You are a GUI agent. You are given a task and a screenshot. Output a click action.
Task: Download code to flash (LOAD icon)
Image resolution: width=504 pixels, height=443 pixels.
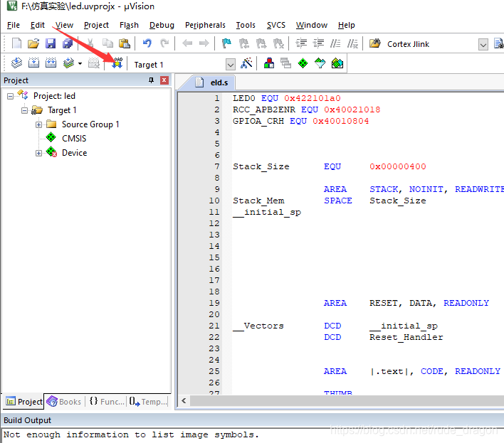tap(117, 63)
